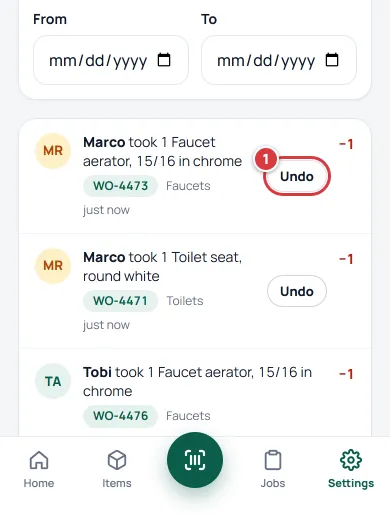Undo Marco's Faucet aerator entry
390x520 pixels.
point(297,176)
